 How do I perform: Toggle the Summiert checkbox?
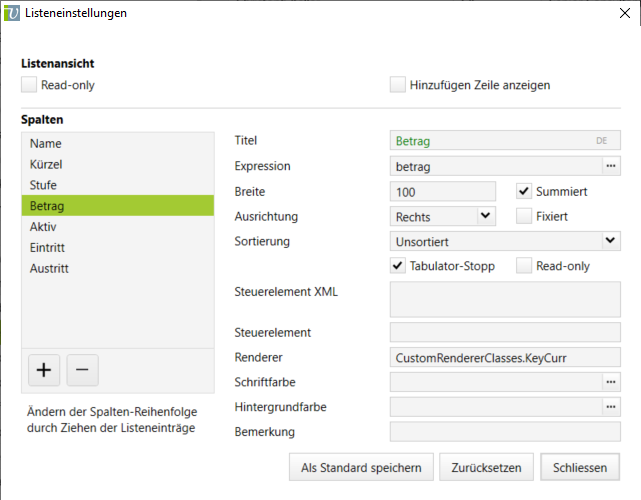[524, 191]
